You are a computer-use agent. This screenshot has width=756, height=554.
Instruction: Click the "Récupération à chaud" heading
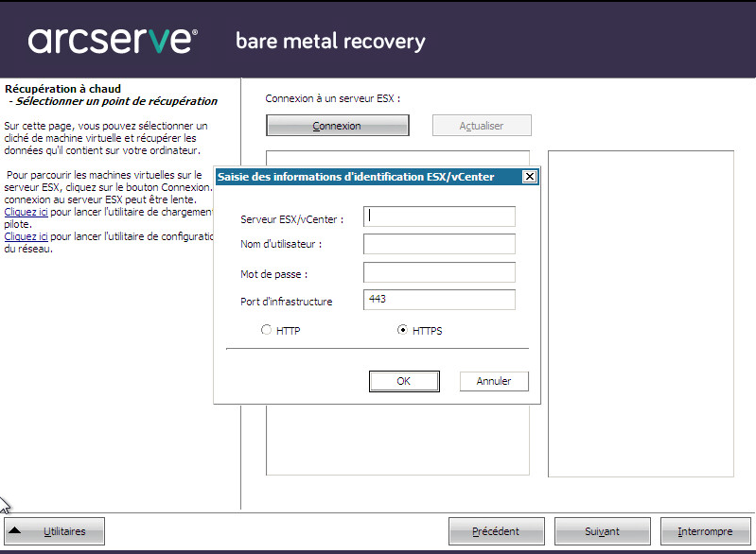click(62, 89)
